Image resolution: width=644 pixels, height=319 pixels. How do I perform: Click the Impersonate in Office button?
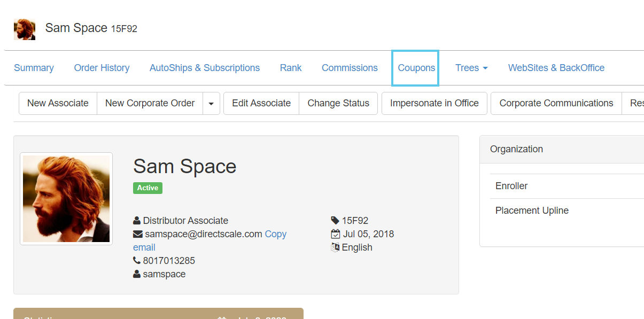[x=434, y=103]
